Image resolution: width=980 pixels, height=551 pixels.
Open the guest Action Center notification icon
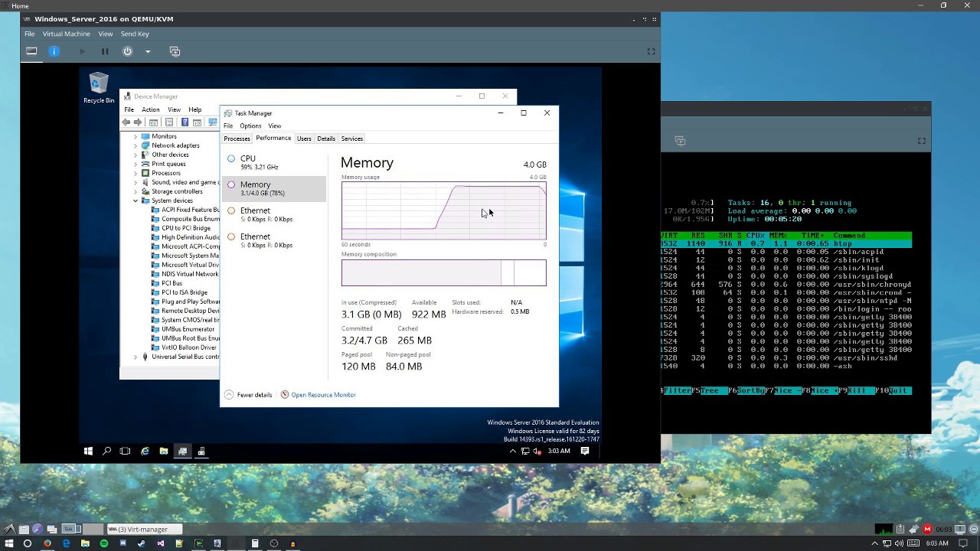point(585,452)
